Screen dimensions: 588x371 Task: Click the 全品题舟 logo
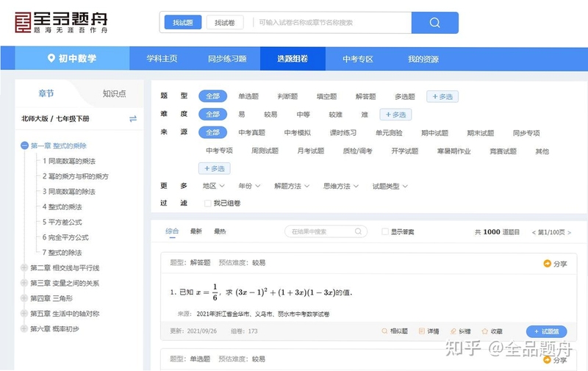click(61, 23)
